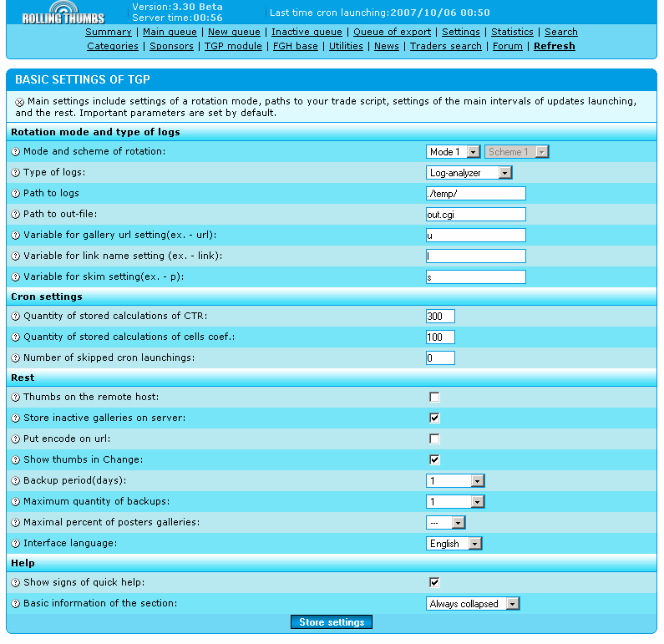This screenshot has height=644, width=664.
Task: Click help icon for Interface language
Action: point(16,543)
